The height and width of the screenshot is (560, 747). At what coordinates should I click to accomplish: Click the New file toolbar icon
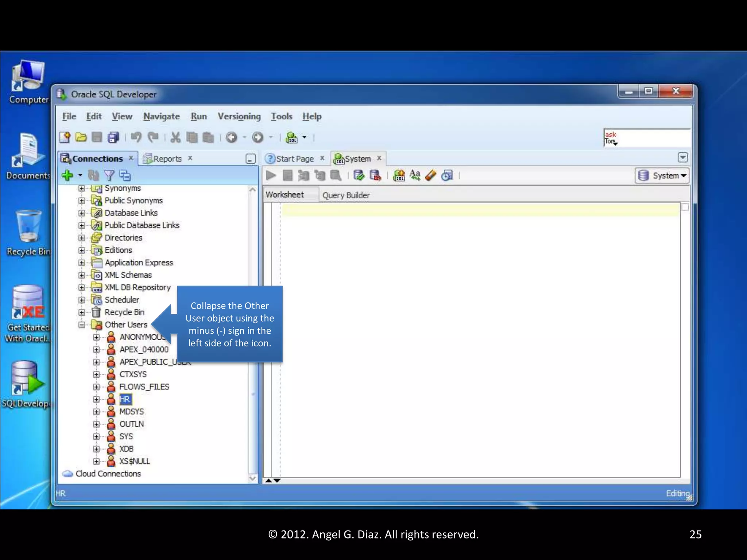(65, 137)
